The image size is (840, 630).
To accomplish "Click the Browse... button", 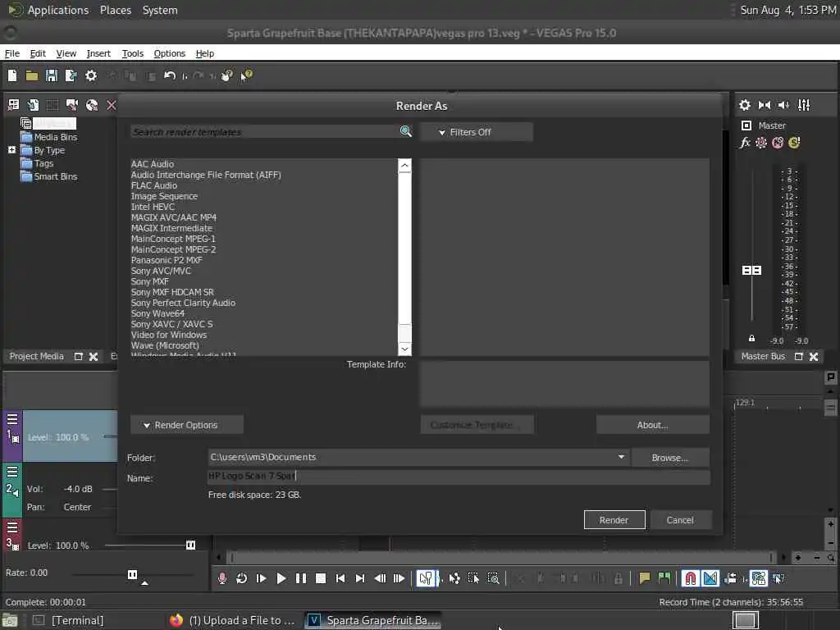I will click(x=669, y=458).
